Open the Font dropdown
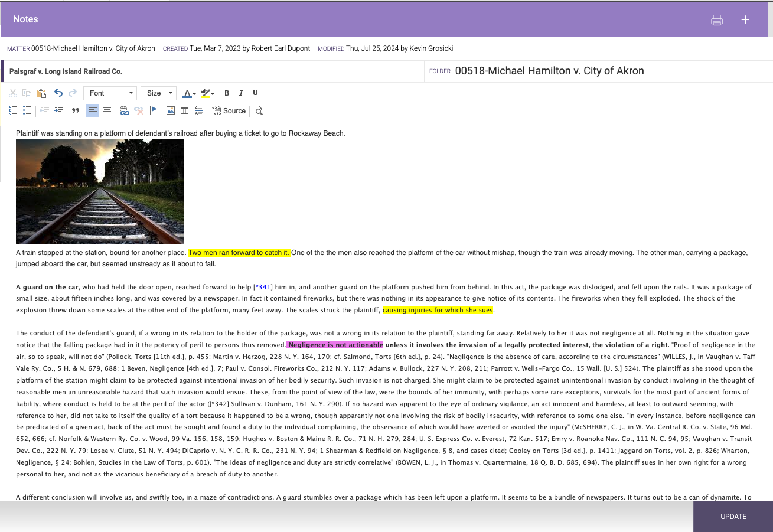Image resolution: width=773 pixels, height=532 pixels. [110, 93]
